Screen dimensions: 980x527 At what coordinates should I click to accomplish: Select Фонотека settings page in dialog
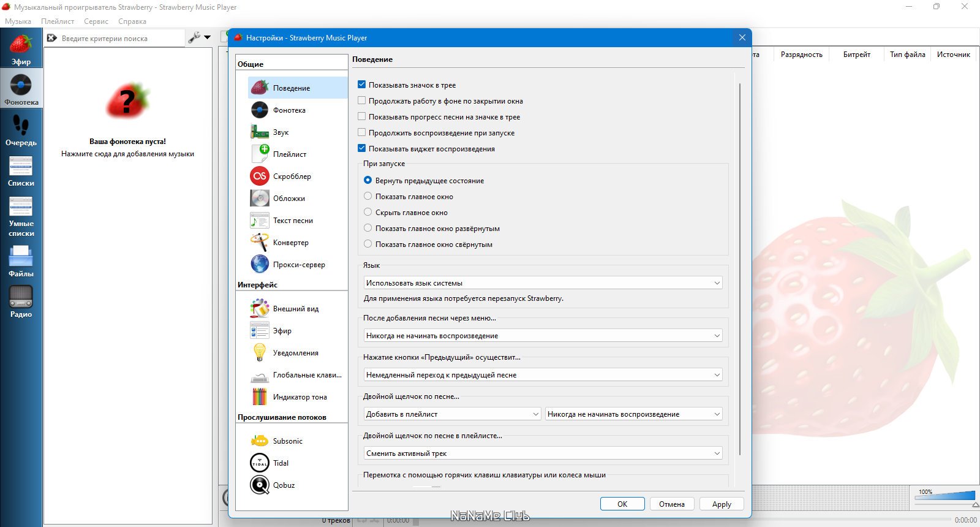point(298,110)
